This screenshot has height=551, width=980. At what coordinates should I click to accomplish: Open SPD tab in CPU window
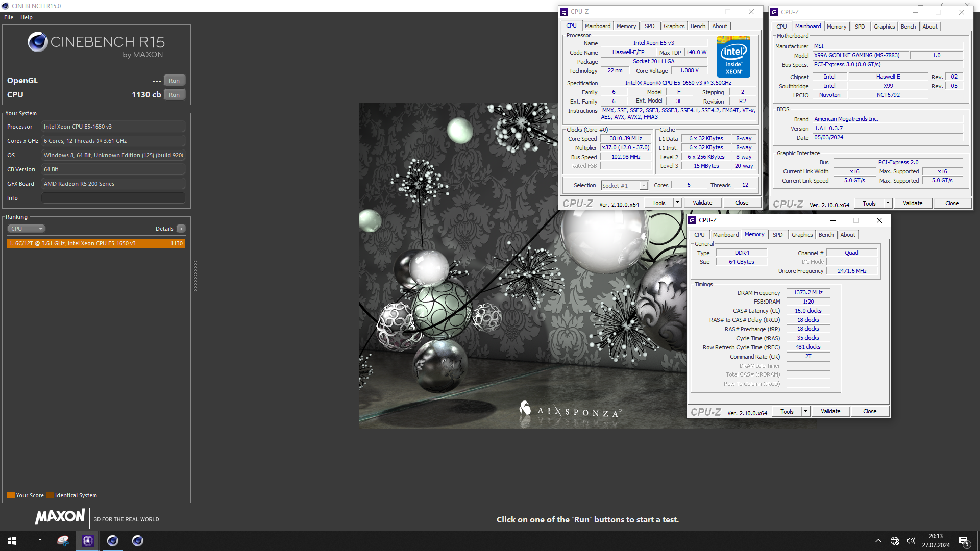point(649,26)
